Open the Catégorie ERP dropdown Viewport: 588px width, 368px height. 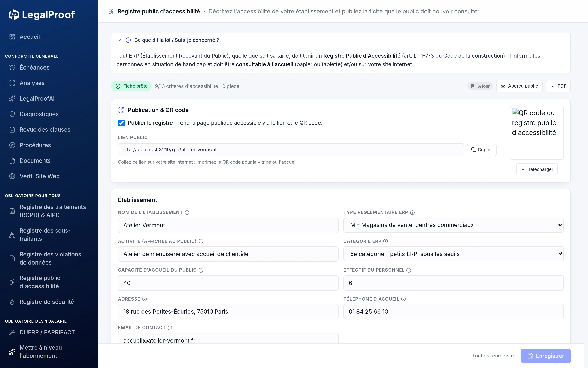pos(453,254)
